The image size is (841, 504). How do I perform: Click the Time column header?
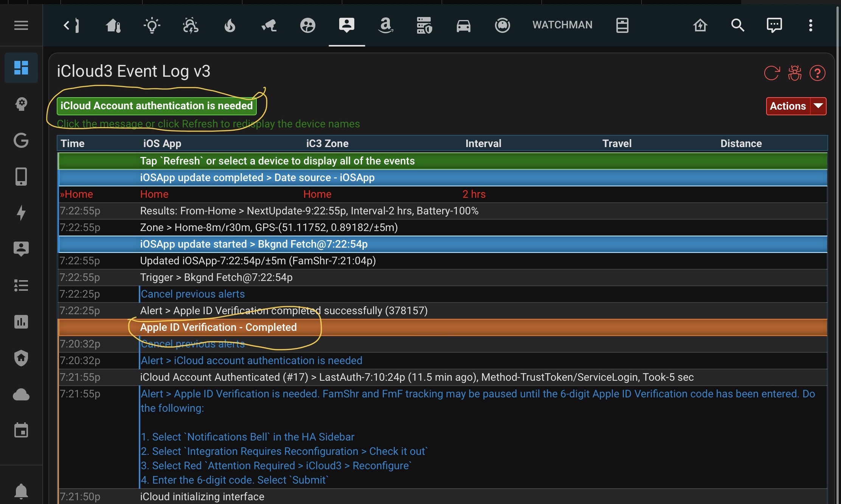pyautogui.click(x=73, y=143)
